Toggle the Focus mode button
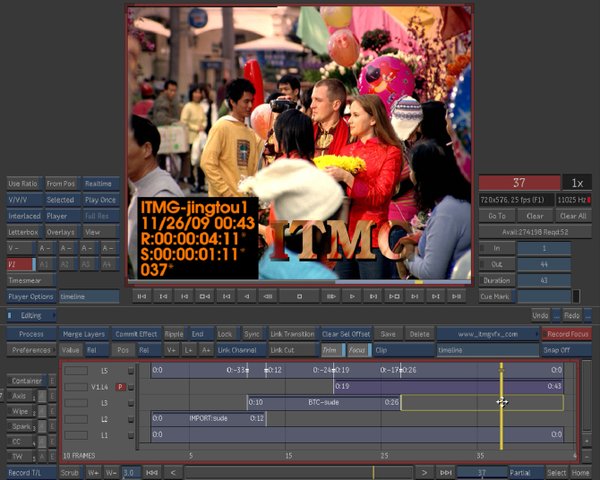This screenshot has width=600, height=480. [357, 350]
